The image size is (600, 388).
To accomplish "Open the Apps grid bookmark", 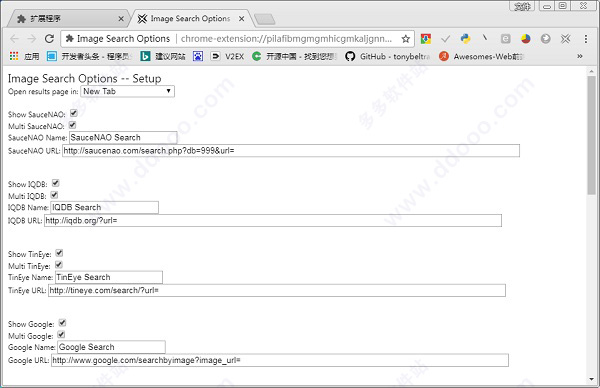I will (x=24, y=57).
